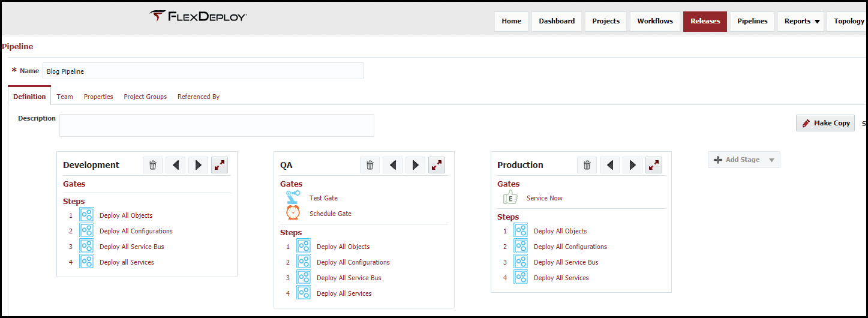Click the Description text area
The height and width of the screenshot is (318, 868).
[x=217, y=125]
